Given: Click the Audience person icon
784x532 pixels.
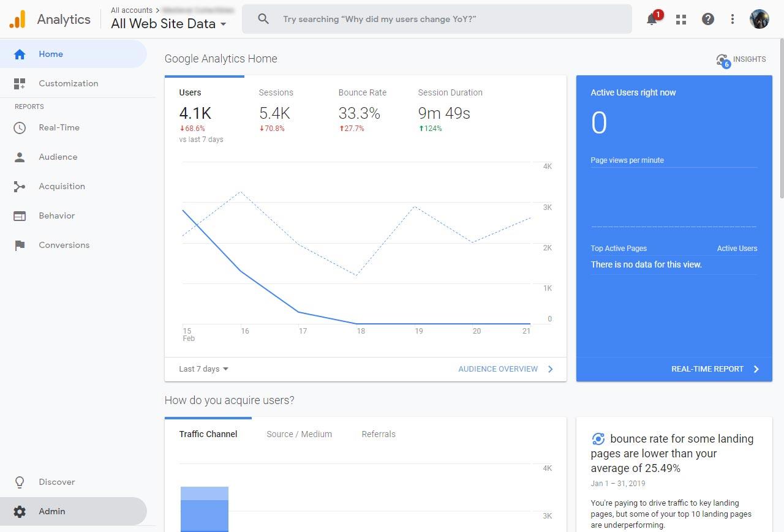Looking at the screenshot, I should pyautogui.click(x=20, y=157).
